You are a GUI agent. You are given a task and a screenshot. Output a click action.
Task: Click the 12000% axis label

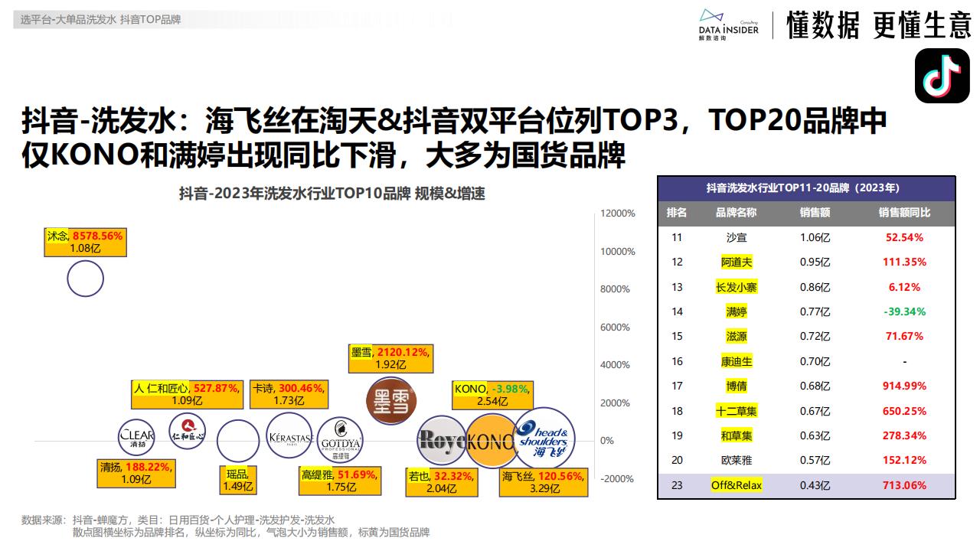click(618, 214)
